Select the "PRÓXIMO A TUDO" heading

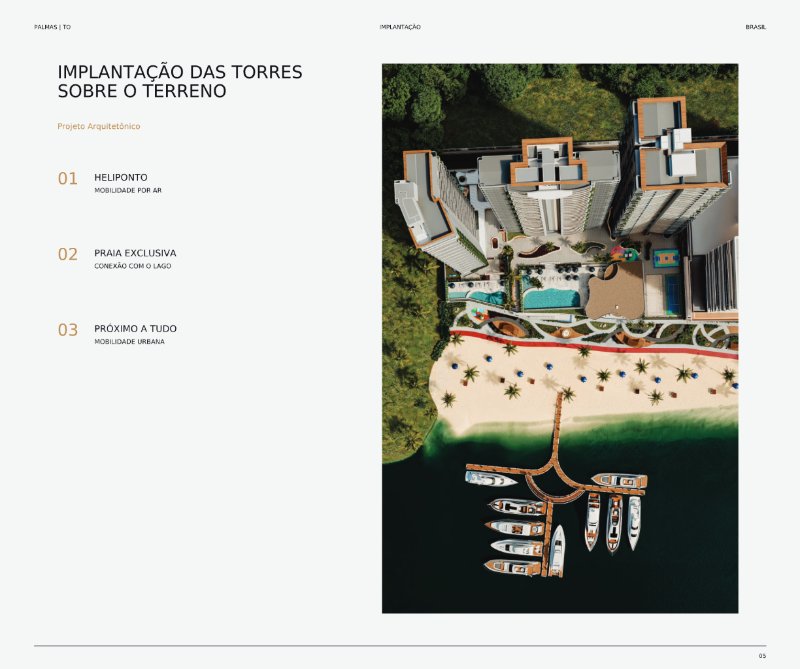pyautogui.click(x=136, y=329)
